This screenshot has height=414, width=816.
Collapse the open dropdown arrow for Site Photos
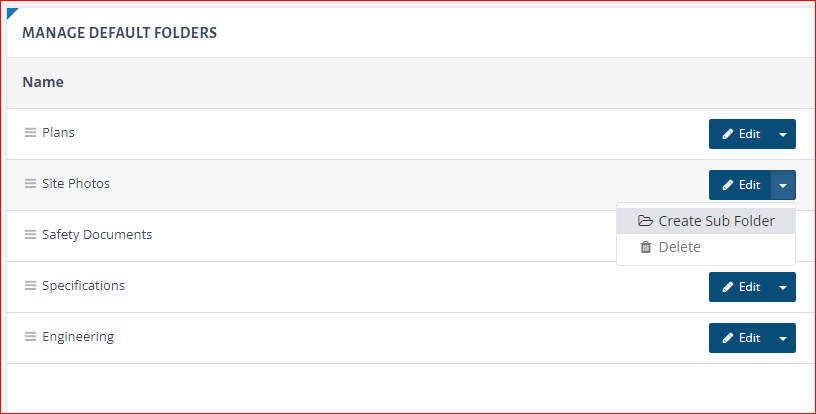tap(783, 185)
